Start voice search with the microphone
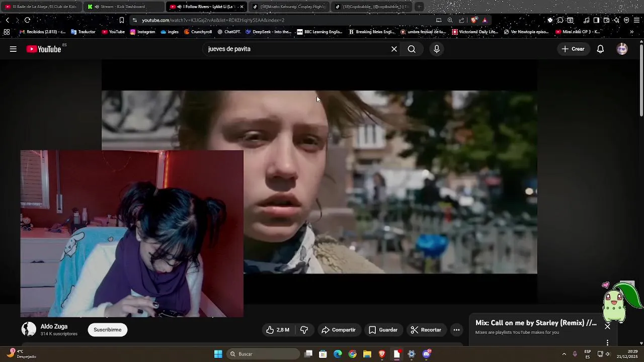The height and width of the screenshot is (362, 644). click(x=437, y=49)
